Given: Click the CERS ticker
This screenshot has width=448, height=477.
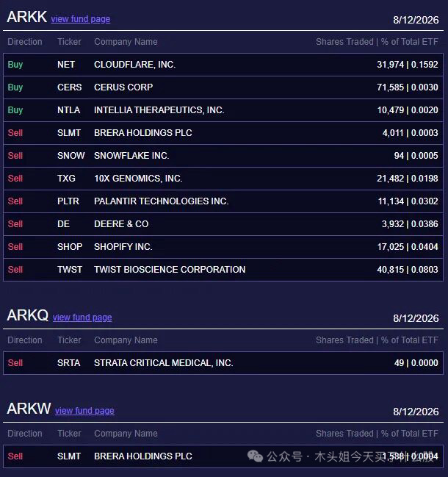Looking at the screenshot, I should click(70, 87).
